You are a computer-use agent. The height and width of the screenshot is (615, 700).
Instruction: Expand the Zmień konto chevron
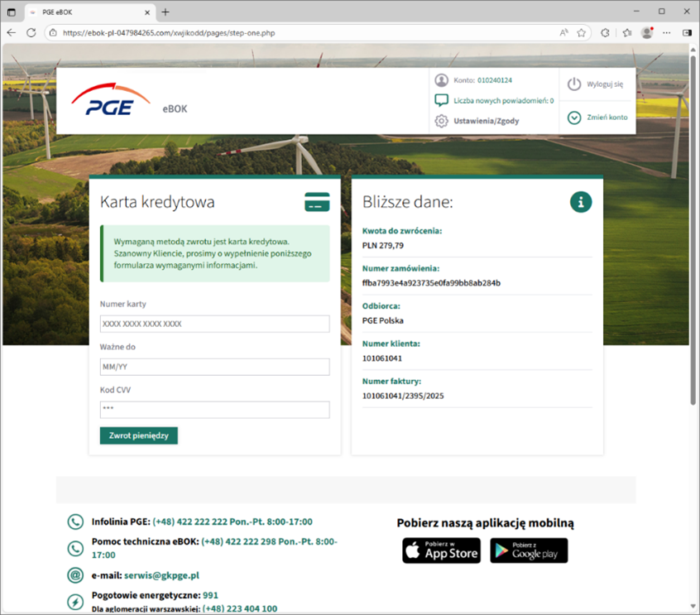pos(574,118)
